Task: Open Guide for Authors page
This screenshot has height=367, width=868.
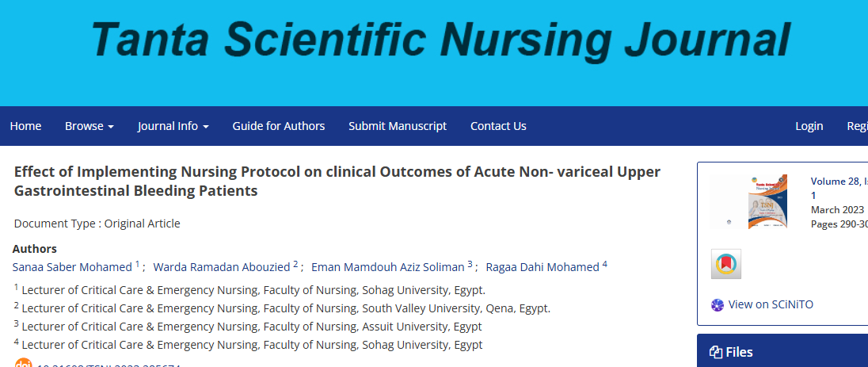Action: (x=279, y=126)
